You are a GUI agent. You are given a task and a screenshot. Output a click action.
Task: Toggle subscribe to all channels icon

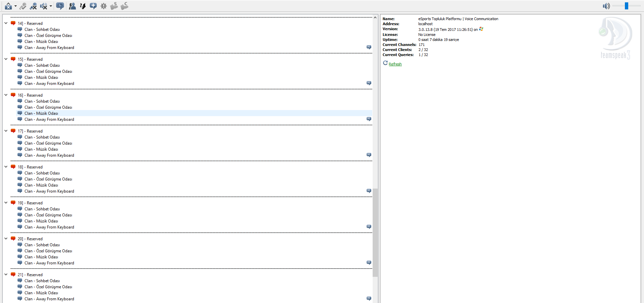coord(60,6)
